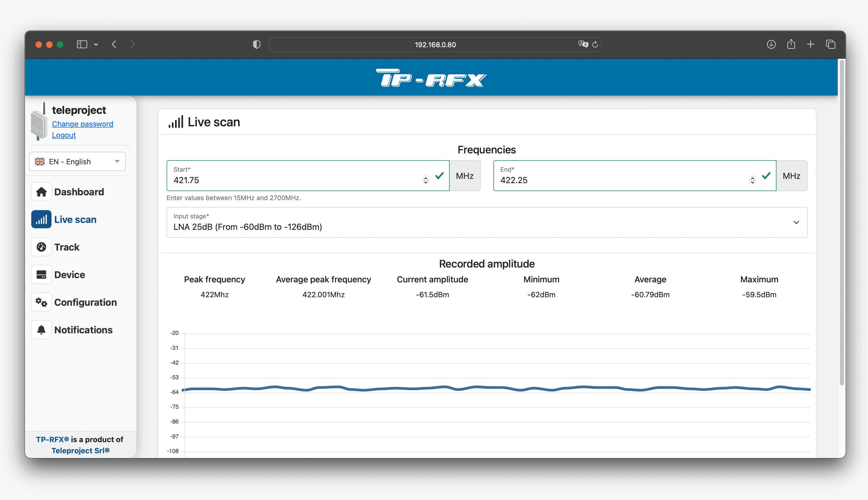Click the Teleproject Srl® footer text

pyautogui.click(x=81, y=451)
